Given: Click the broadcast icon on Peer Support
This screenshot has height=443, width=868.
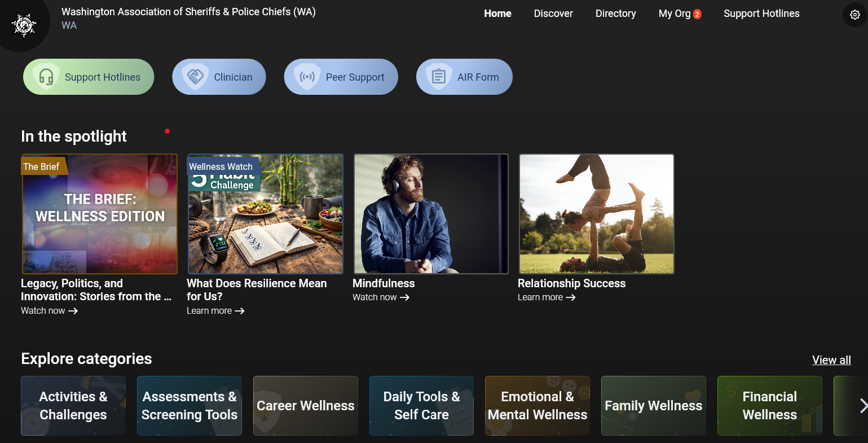Looking at the screenshot, I should (307, 77).
